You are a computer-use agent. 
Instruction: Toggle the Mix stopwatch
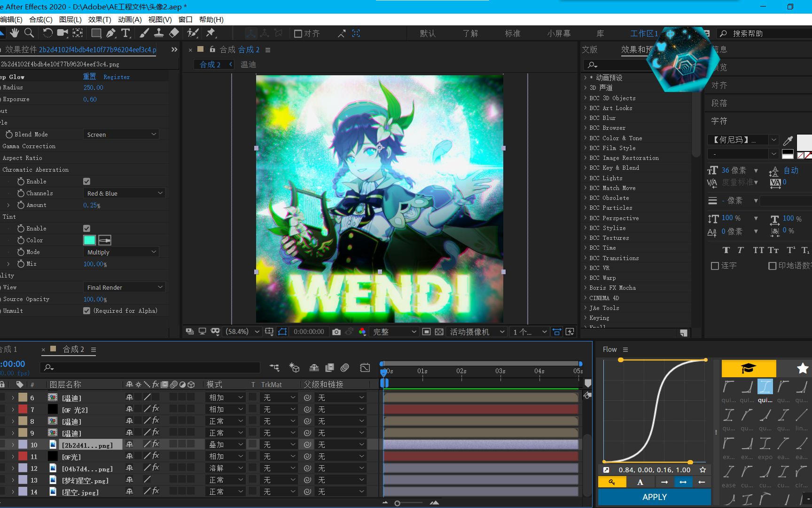click(21, 263)
